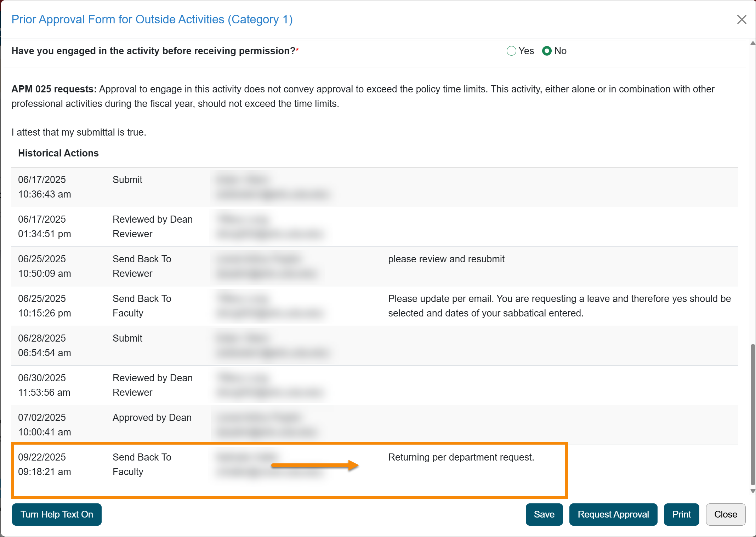Print the approval form
This screenshot has height=537, width=756.
click(681, 514)
